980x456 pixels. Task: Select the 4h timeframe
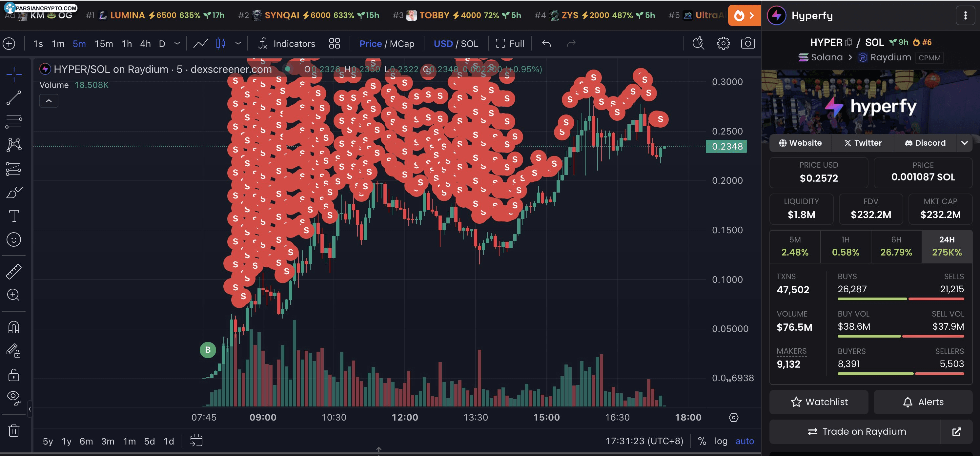coord(145,44)
